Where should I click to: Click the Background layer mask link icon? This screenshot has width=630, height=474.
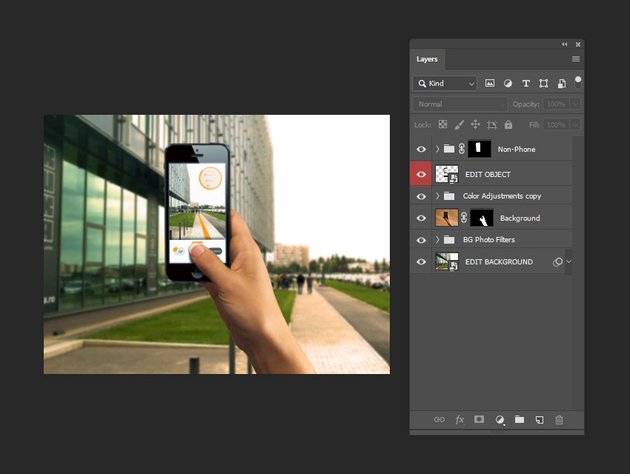pyautogui.click(x=464, y=218)
